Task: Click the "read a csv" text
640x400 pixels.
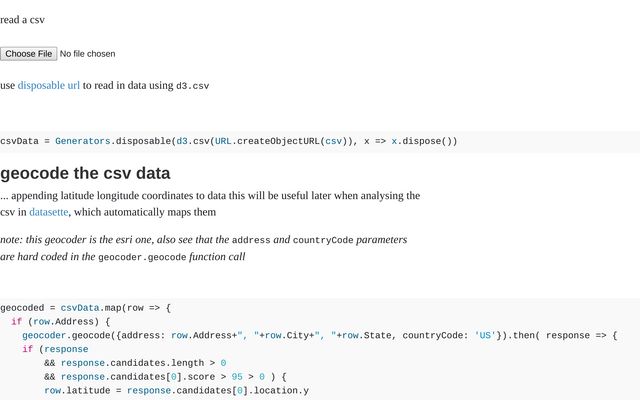Action: click(22, 19)
